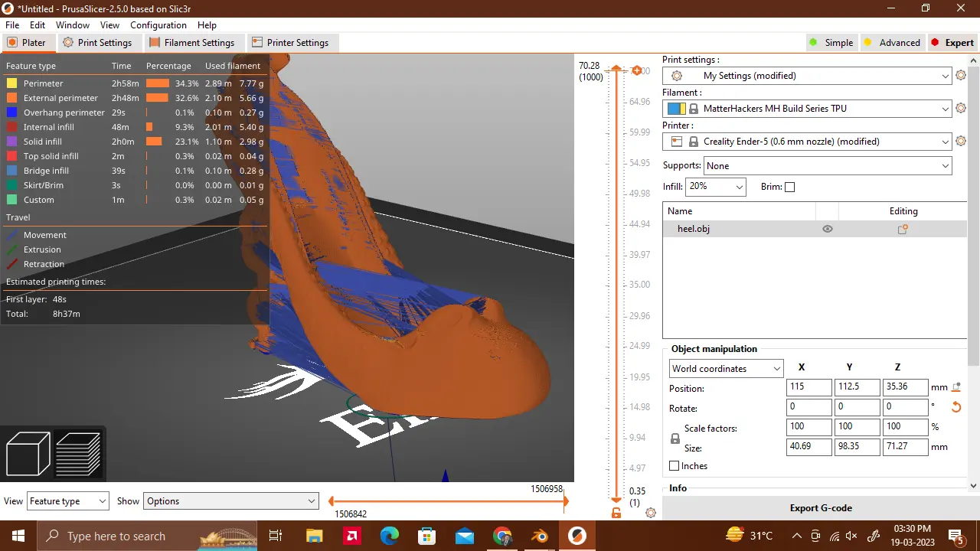980x551 pixels.
Task: Open the red AMD app on taskbar
Action: pos(352,536)
